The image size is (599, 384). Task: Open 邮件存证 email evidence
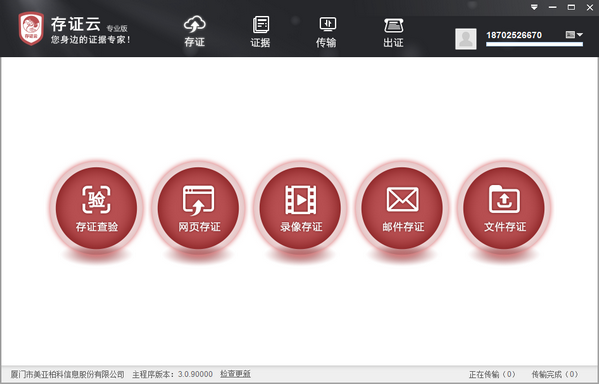402,208
